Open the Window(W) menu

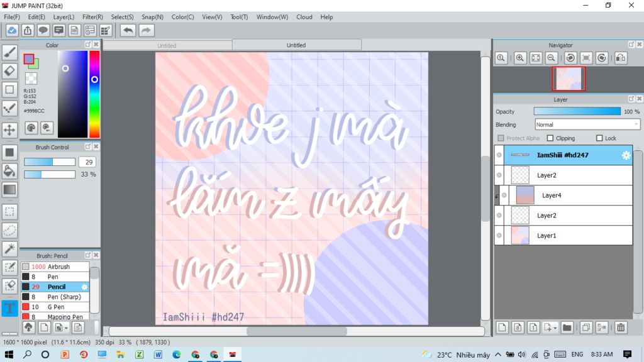tap(272, 17)
